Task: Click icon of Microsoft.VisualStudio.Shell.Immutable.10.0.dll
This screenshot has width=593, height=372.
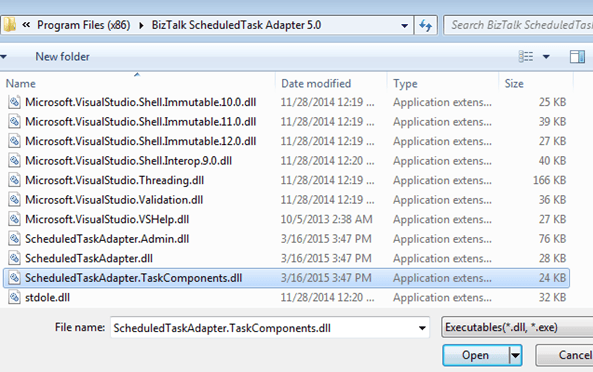Action: click(14, 102)
